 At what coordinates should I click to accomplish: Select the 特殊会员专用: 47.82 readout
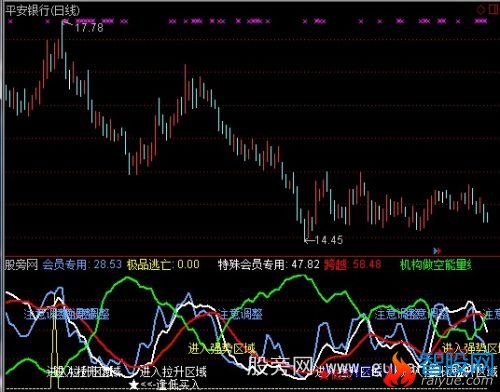pos(269,265)
